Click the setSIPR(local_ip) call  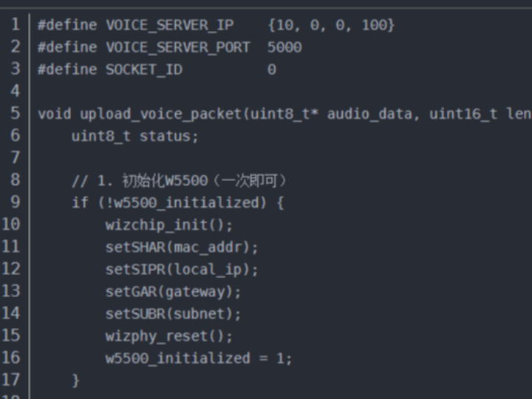[182, 269]
